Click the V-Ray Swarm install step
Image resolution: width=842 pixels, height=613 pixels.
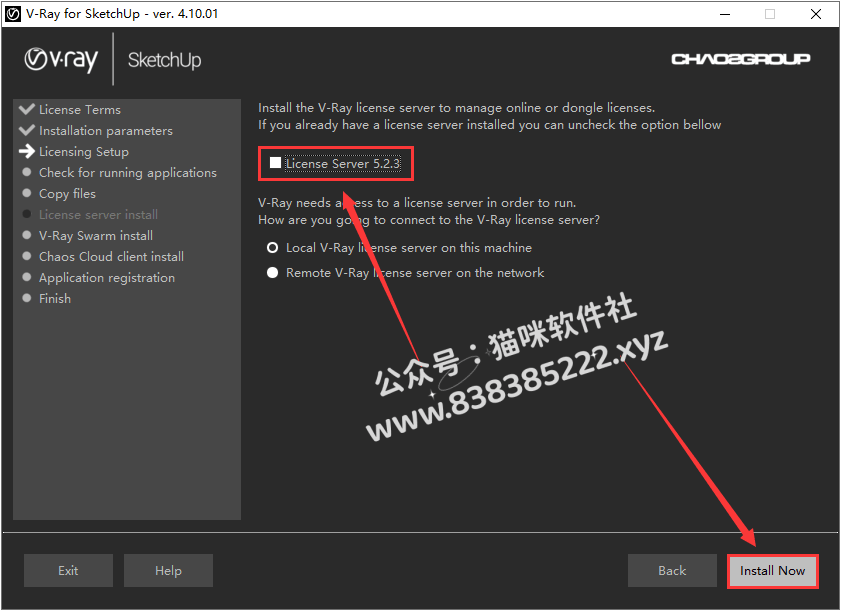coord(96,236)
